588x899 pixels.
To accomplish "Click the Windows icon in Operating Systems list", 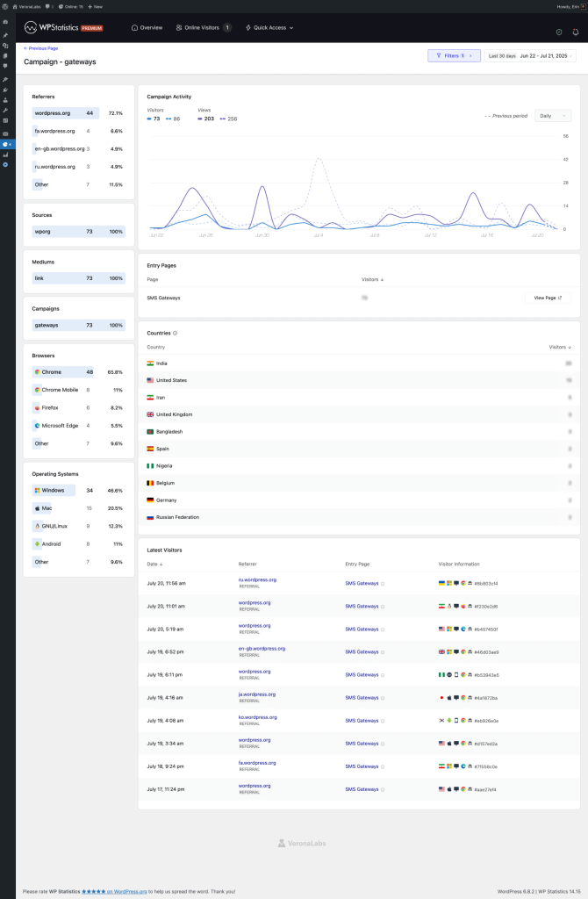I will 37,490.
